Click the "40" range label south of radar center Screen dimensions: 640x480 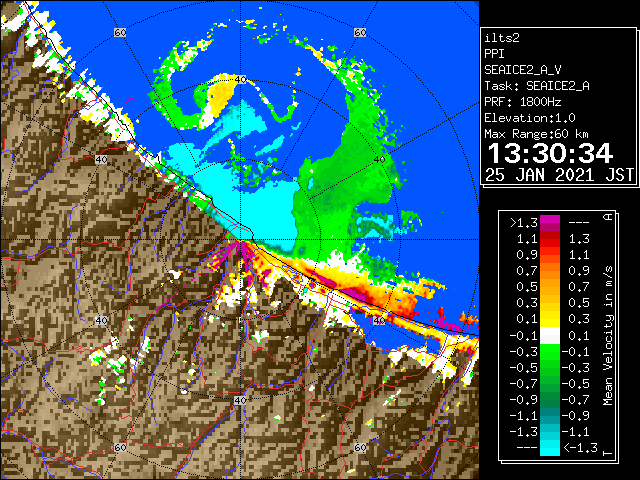(x=240, y=400)
